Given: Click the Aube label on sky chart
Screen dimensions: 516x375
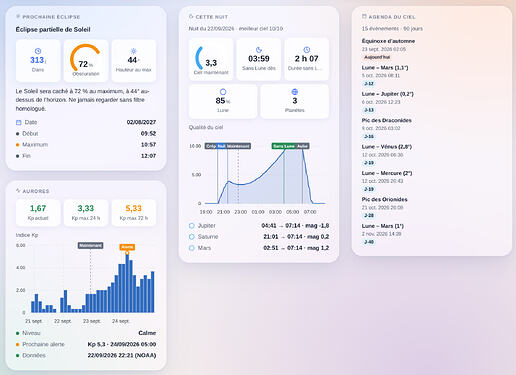Looking at the screenshot, I should click(x=303, y=146).
